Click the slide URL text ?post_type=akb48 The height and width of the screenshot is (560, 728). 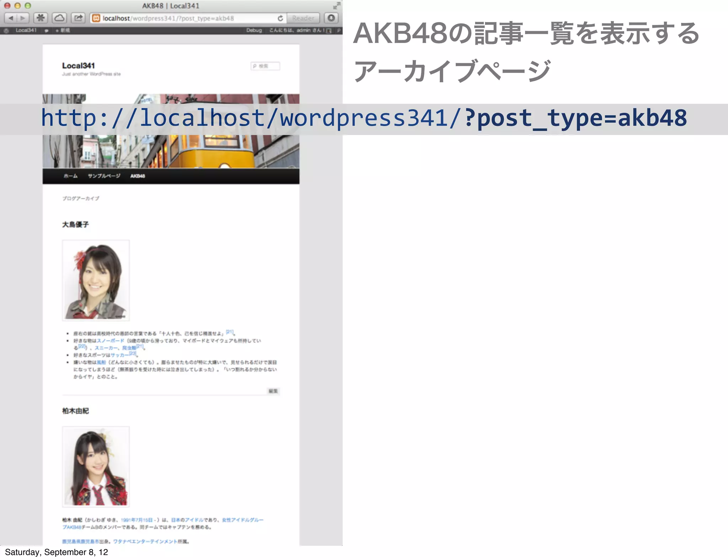pos(575,119)
